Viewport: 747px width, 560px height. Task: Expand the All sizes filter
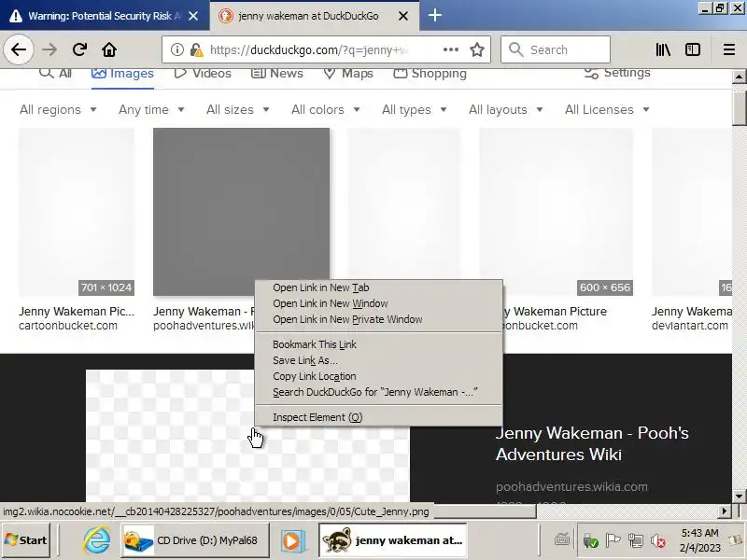coord(238,109)
